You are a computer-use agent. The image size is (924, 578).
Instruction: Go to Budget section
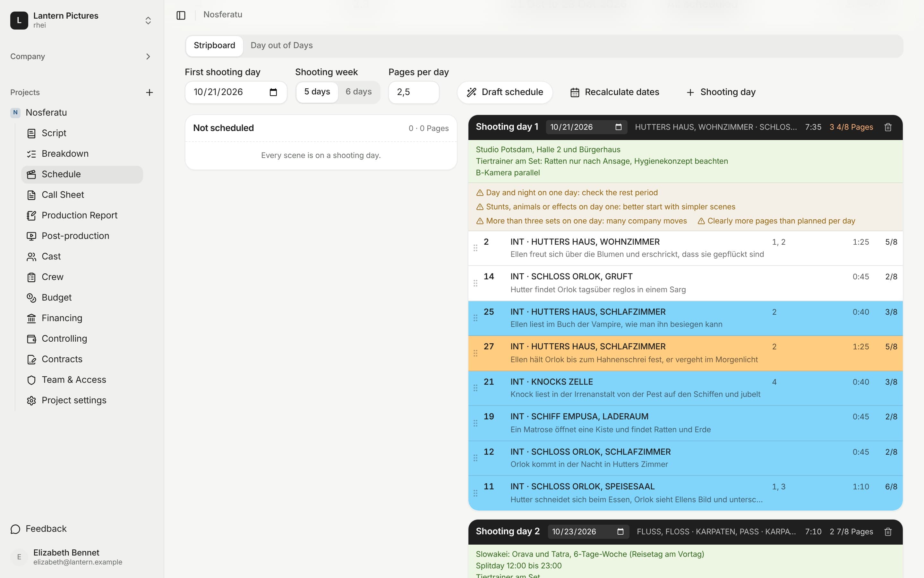point(82,298)
